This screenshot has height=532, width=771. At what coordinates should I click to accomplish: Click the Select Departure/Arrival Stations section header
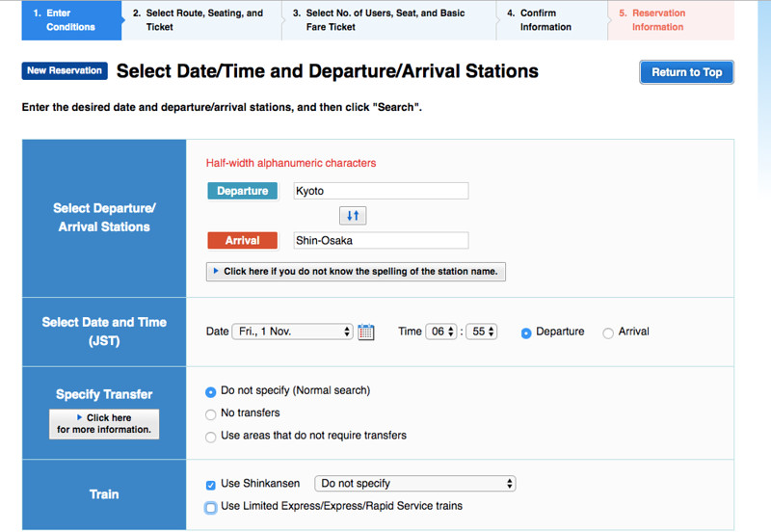(x=104, y=217)
